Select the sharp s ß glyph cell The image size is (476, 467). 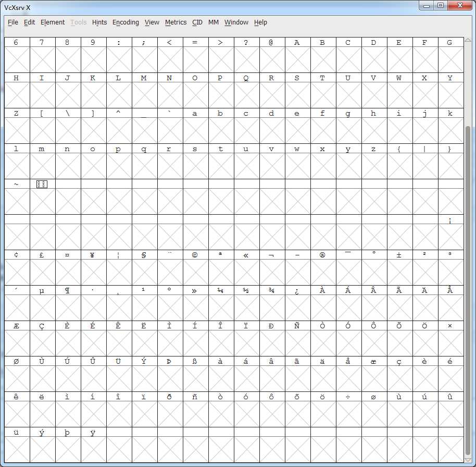196,374
